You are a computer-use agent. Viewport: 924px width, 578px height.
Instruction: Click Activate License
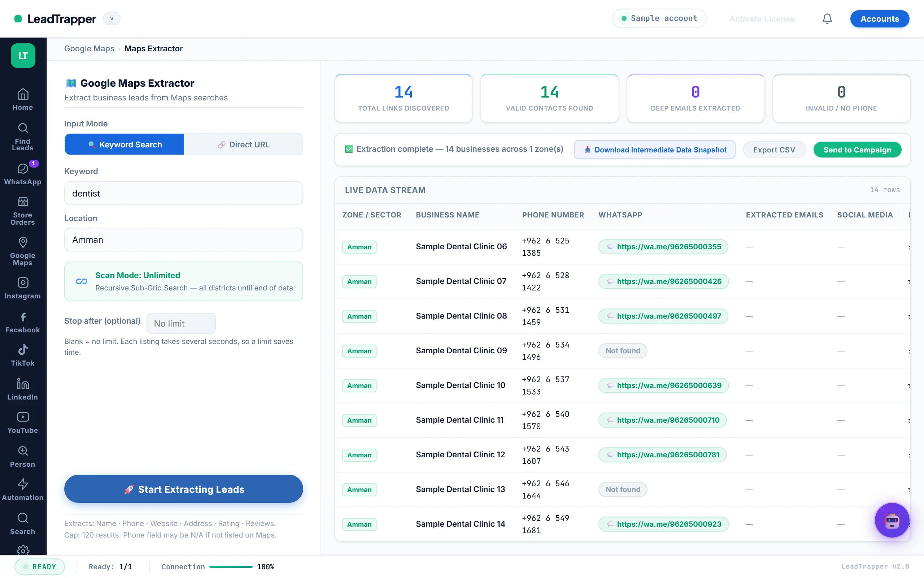click(x=762, y=19)
